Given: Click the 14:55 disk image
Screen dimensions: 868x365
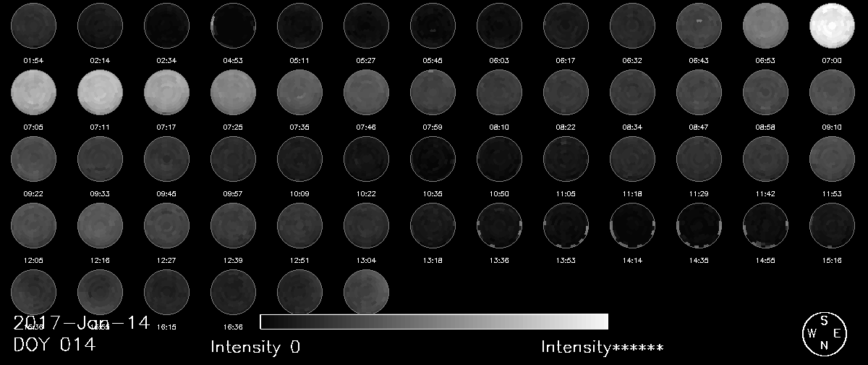Looking at the screenshot, I should pyautogui.click(x=765, y=225).
